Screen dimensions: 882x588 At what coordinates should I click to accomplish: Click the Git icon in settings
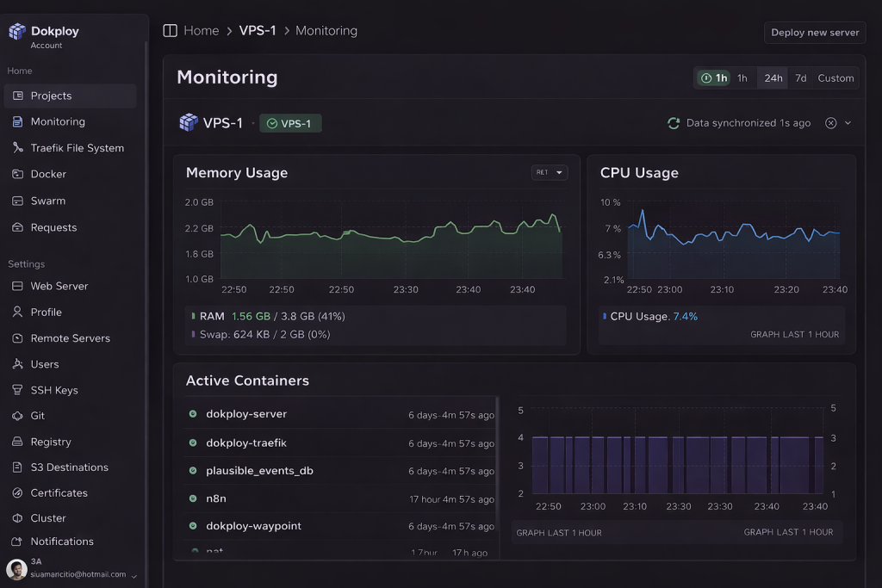click(17, 416)
